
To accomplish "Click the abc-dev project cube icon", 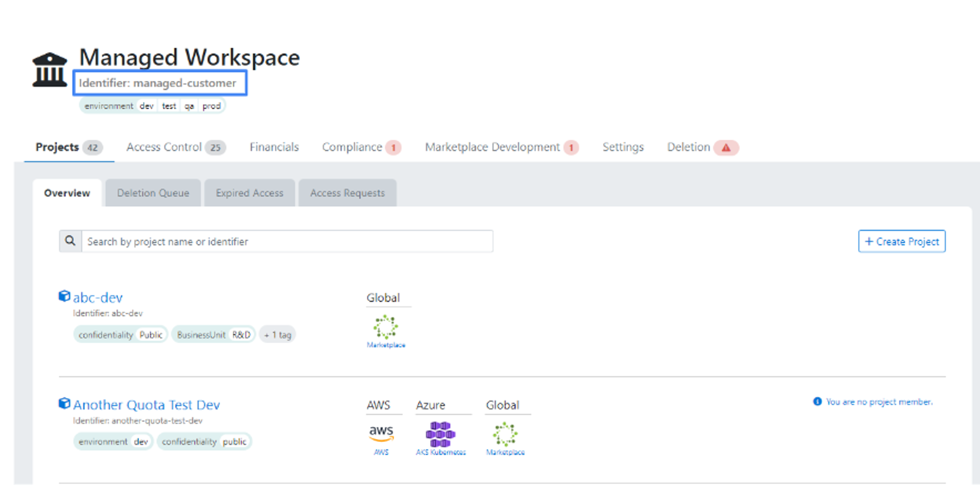I will [x=64, y=296].
